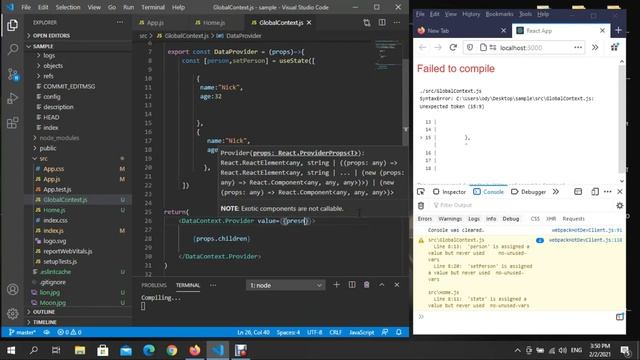The width and height of the screenshot is (640, 360).
Task: Open devtools customize ellipsis menu
Action: click(x=607, y=191)
